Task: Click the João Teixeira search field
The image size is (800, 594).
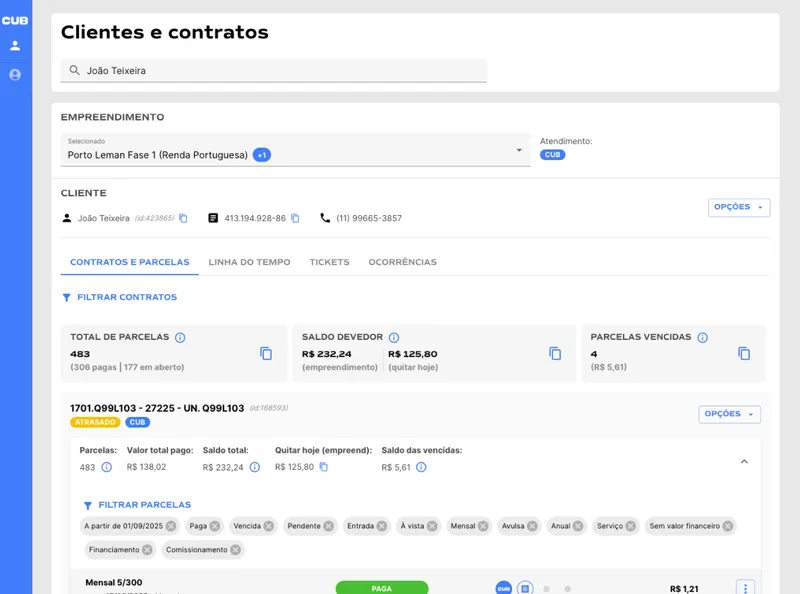Action: 270,70
